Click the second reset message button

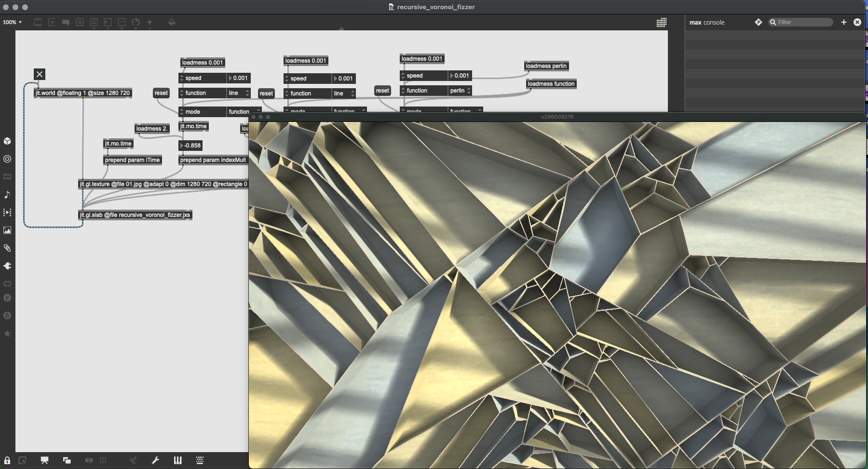tap(266, 94)
